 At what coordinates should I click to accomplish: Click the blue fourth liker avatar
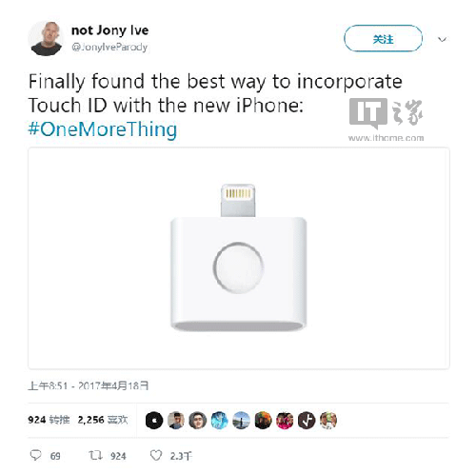(x=219, y=421)
